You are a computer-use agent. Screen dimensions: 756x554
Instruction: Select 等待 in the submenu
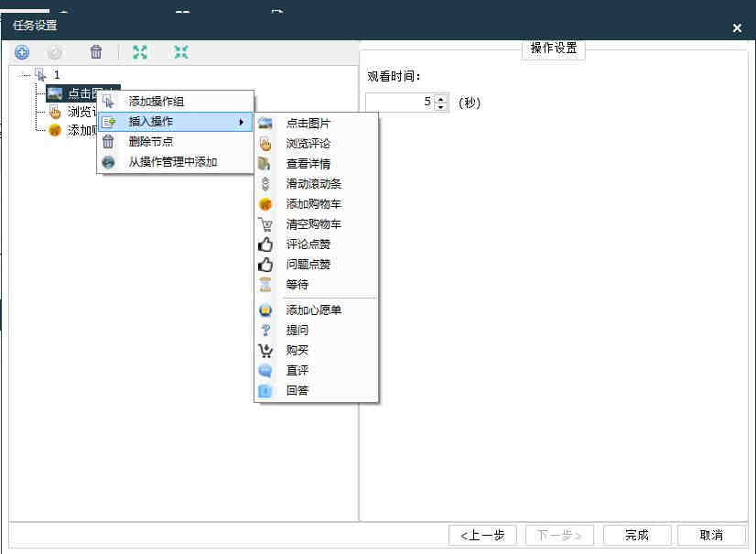coord(317,285)
